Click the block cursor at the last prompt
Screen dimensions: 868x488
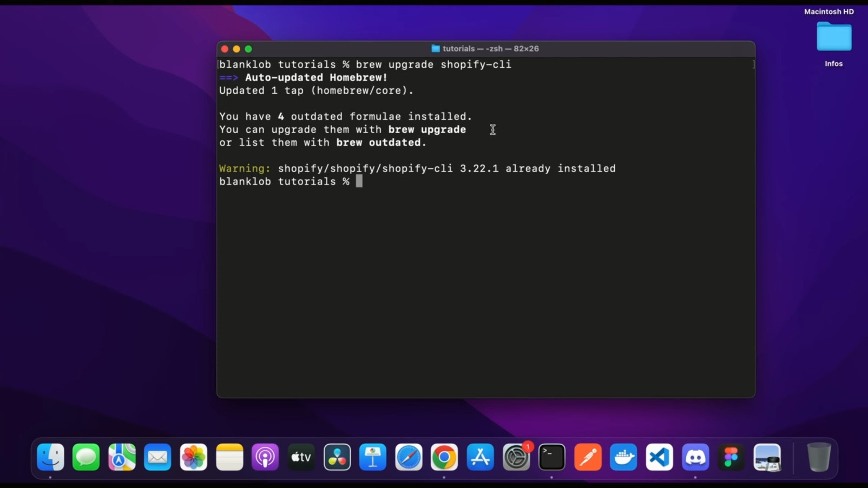coord(359,181)
